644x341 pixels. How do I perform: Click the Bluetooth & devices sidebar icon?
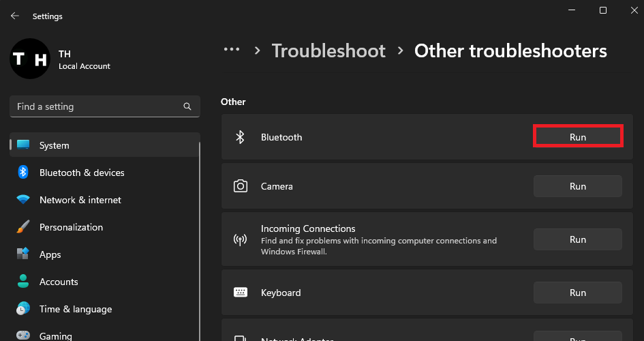click(23, 173)
